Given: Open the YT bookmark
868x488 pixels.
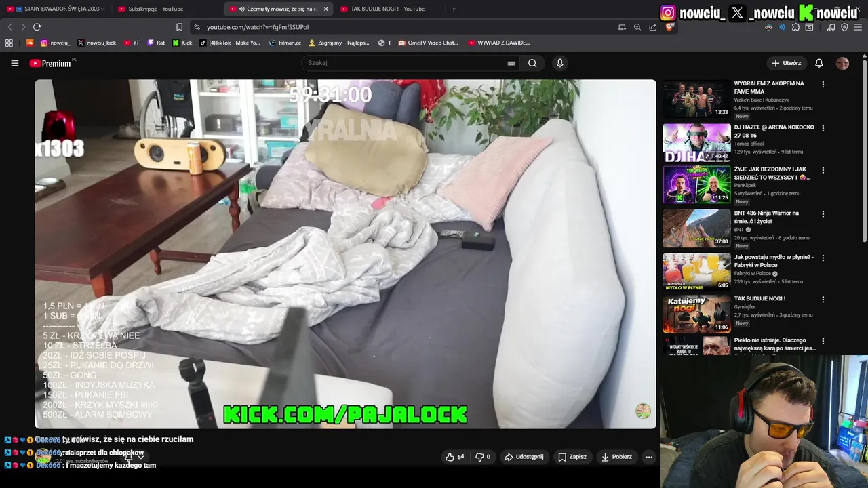Looking at the screenshot, I should pos(132,43).
